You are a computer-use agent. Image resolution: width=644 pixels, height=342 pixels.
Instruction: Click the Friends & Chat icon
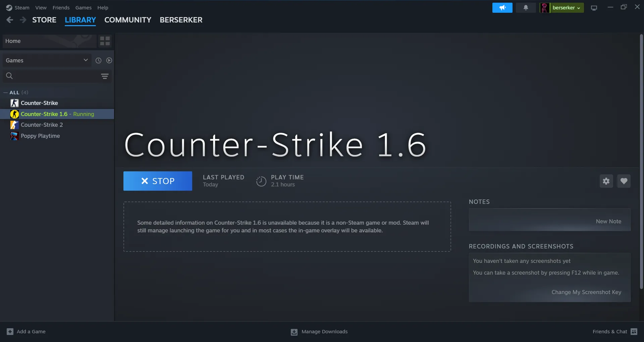click(634, 332)
